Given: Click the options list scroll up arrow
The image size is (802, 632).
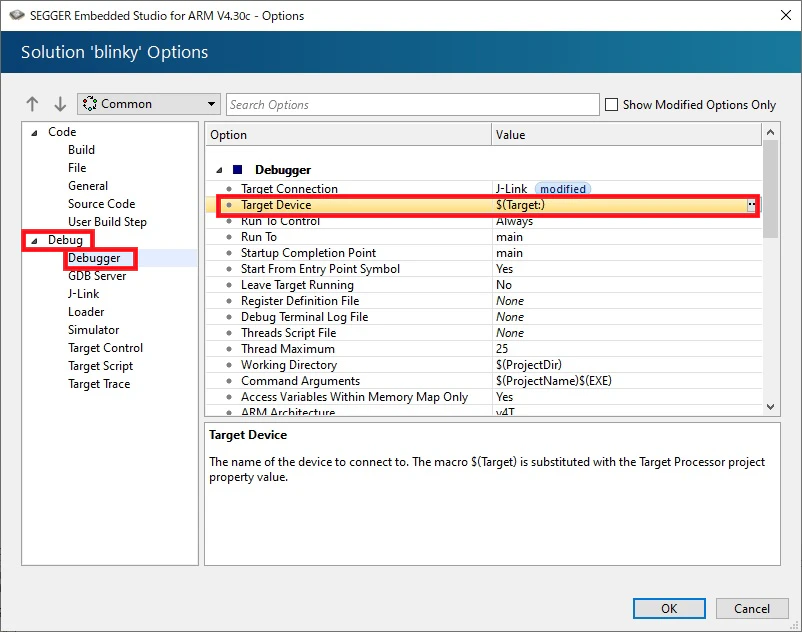Looking at the screenshot, I should 770,132.
